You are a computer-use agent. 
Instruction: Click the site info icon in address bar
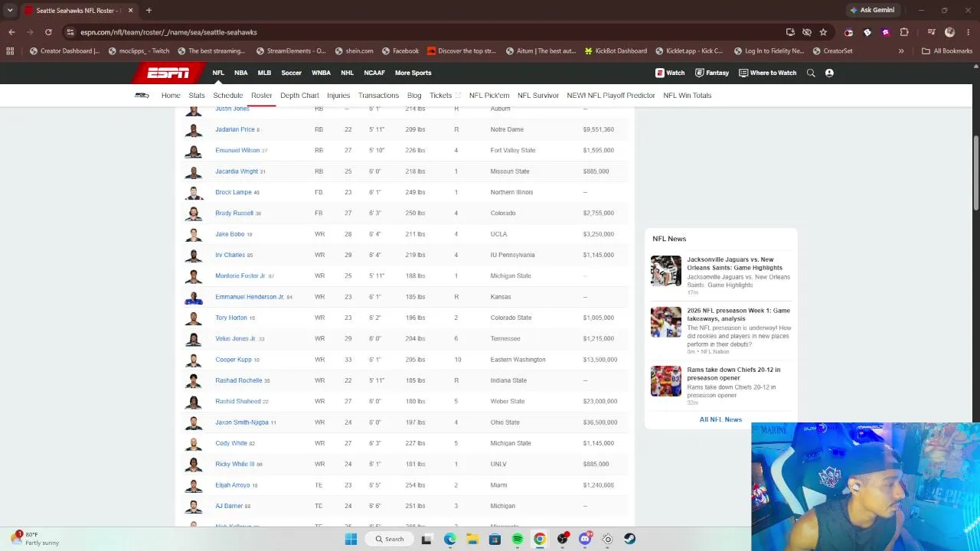pyautogui.click(x=70, y=32)
